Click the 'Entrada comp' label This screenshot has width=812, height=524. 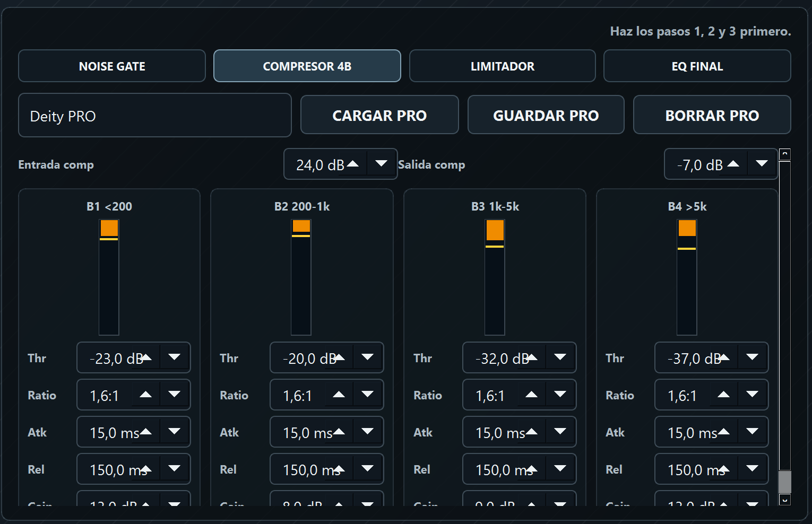pyautogui.click(x=56, y=165)
